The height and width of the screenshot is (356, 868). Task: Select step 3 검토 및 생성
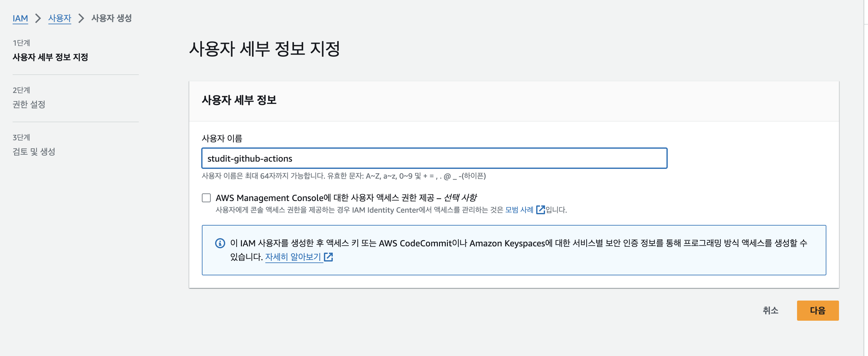click(34, 152)
